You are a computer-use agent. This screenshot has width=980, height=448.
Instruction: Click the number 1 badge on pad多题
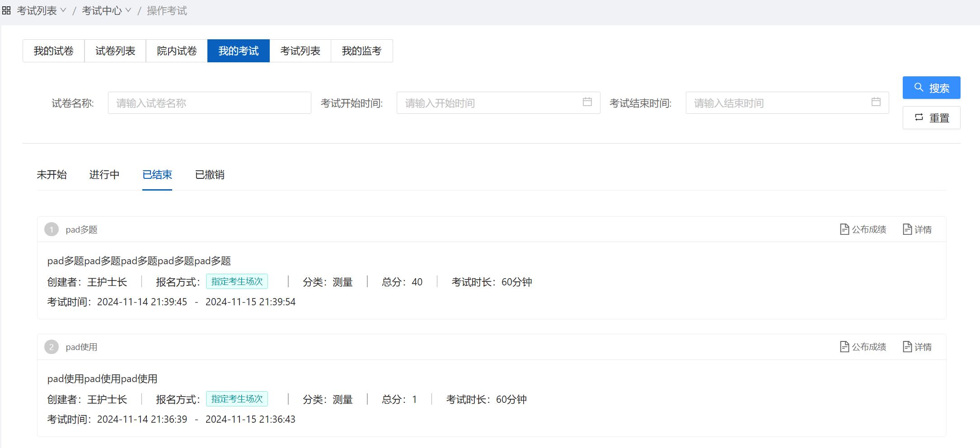[52, 229]
